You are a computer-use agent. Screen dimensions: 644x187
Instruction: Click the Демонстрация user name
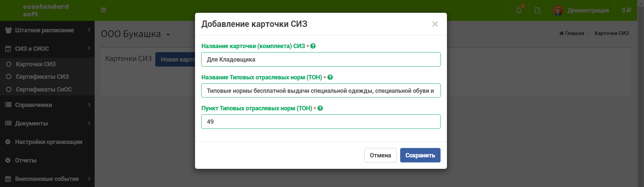click(x=588, y=10)
